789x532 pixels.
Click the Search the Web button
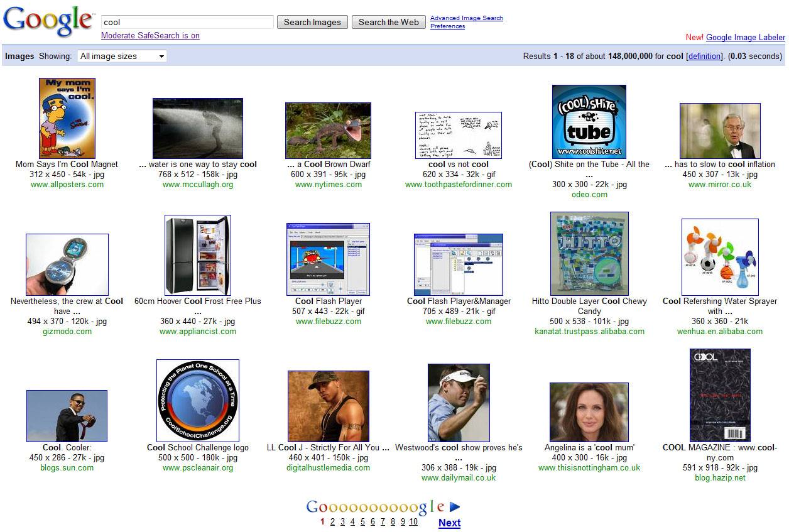(x=388, y=22)
